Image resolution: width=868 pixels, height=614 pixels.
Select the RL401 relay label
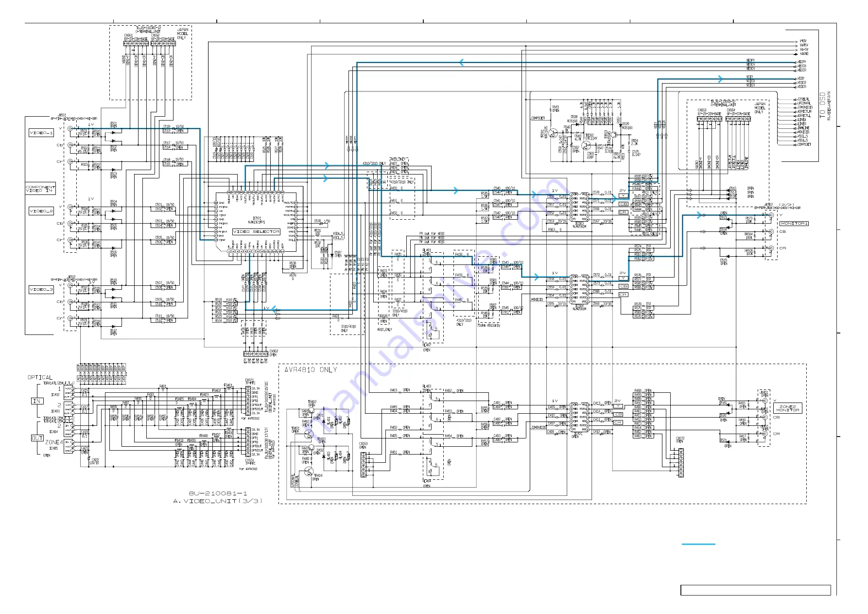tap(427, 251)
